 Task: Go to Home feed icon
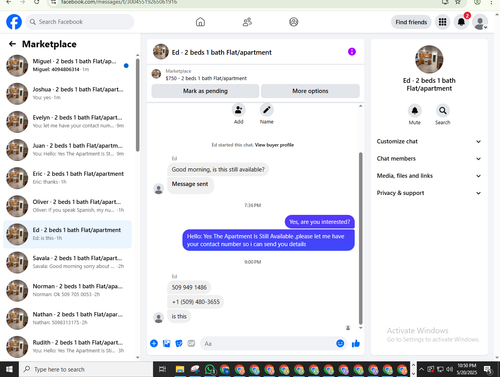(x=200, y=22)
